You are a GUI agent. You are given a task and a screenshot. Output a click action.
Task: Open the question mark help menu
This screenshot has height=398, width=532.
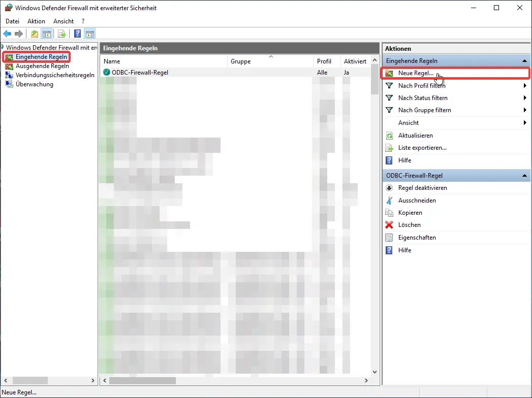83,21
